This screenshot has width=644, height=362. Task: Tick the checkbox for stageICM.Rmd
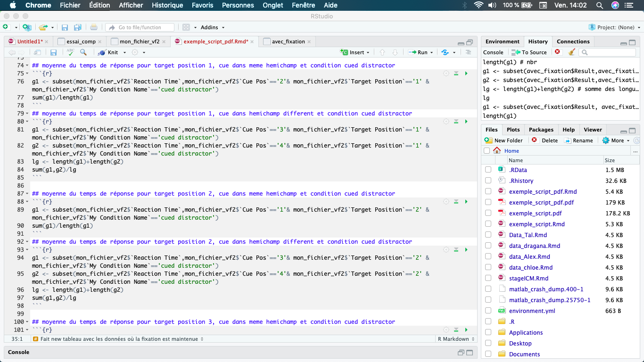(488, 278)
